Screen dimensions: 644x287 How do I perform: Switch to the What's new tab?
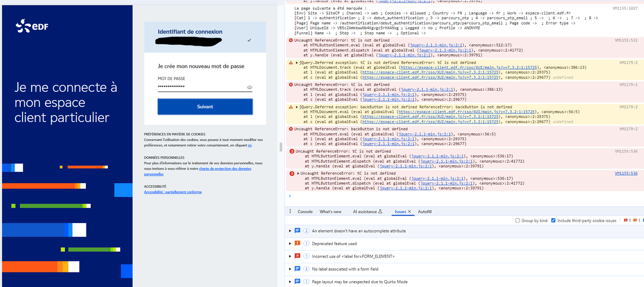[x=331, y=212]
